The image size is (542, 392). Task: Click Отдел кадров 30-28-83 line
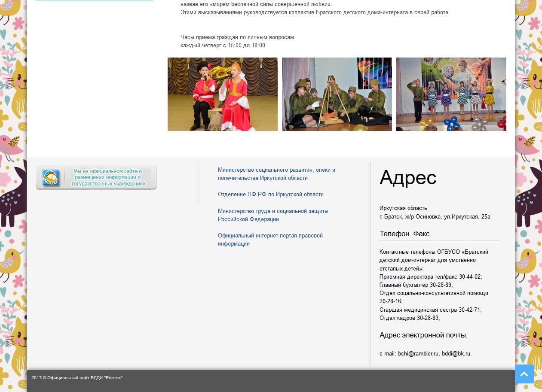(x=410, y=318)
